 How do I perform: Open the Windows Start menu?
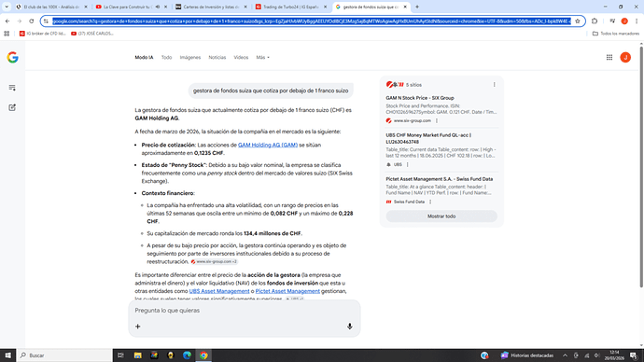(7, 355)
